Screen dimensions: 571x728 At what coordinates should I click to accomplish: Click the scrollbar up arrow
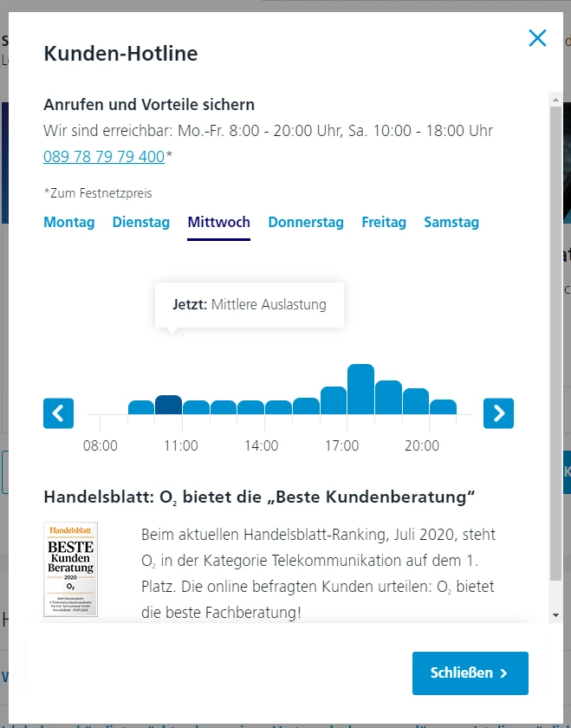[x=555, y=100]
